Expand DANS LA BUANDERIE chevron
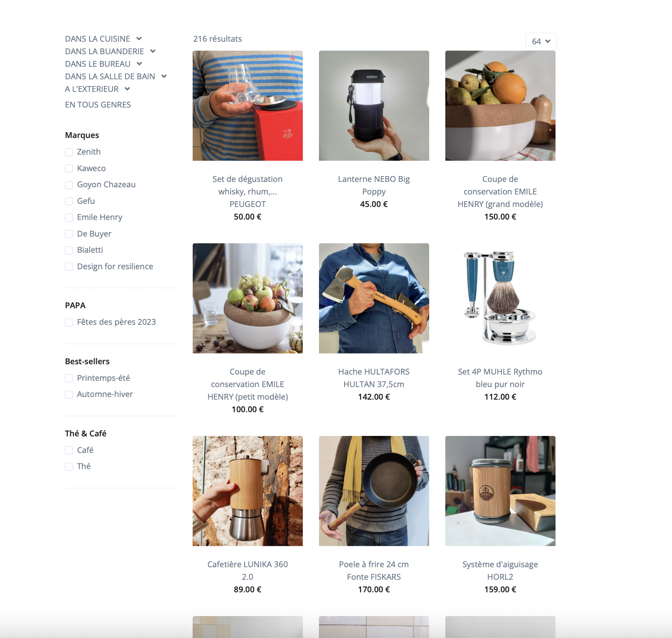 [x=153, y=52]
